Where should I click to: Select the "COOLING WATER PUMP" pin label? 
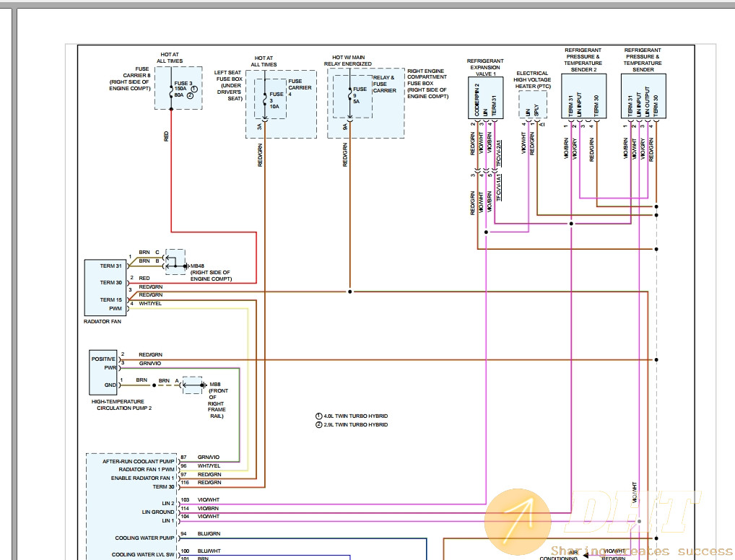click(x=145, y=538)
